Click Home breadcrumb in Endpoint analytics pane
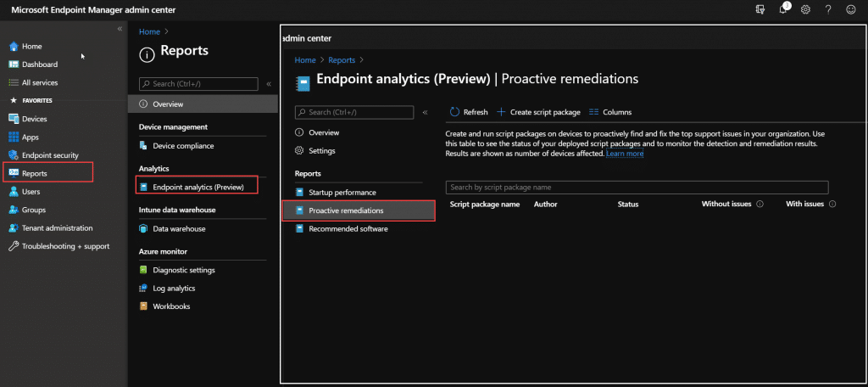868x387 pixels. [x=305, y=60]
